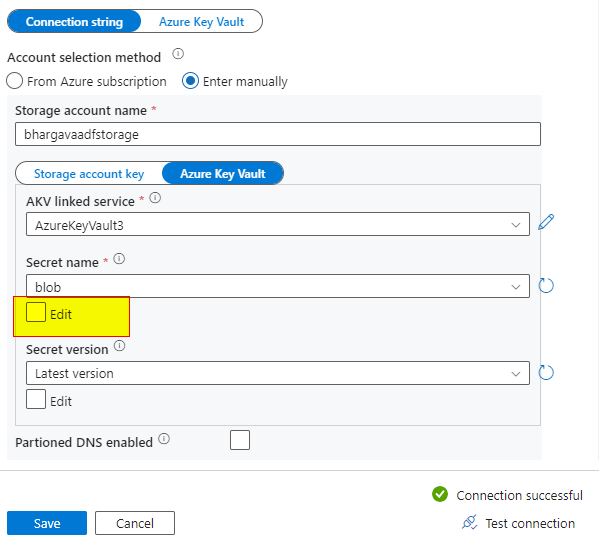Image resolution: width=599 pixels, height=542 pixels.
Task: Open the AKV linked service dropdown
Action: pyautogui.click(x=278, y=224)
